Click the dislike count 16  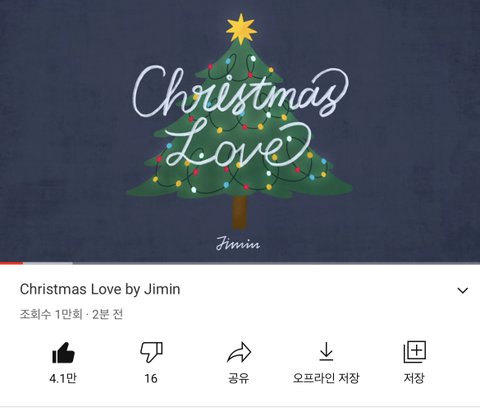point(151,378)
